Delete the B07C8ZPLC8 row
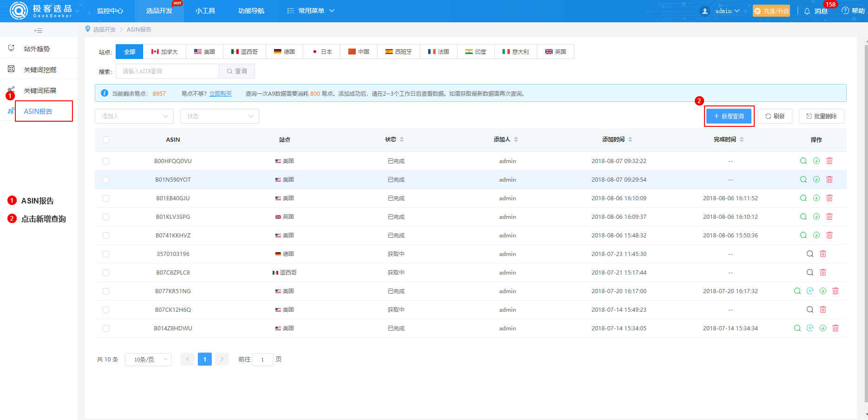 tap(823, 272)
